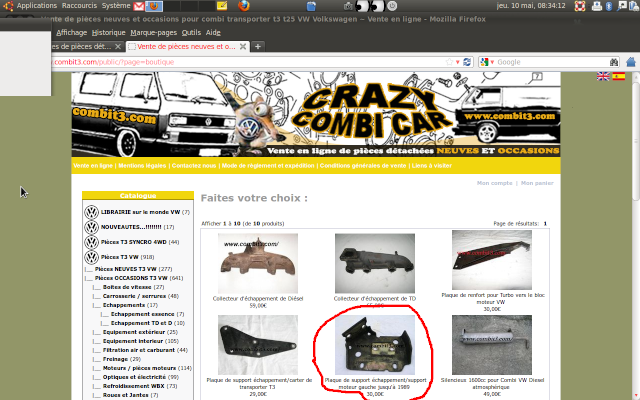Image resolution: width=640 pixels, height=400 pixels.
Task: Open the Outils menu
Action: tap(191, 33)
